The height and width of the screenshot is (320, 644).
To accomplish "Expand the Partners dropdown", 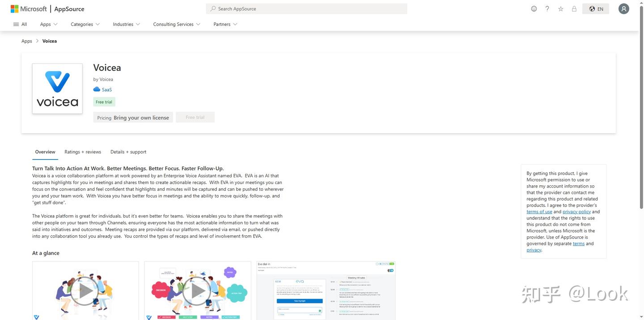I will point(225,24).
